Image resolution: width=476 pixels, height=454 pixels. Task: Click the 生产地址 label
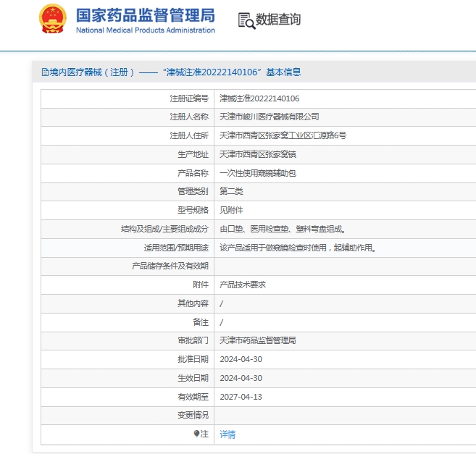coord(193,154)
